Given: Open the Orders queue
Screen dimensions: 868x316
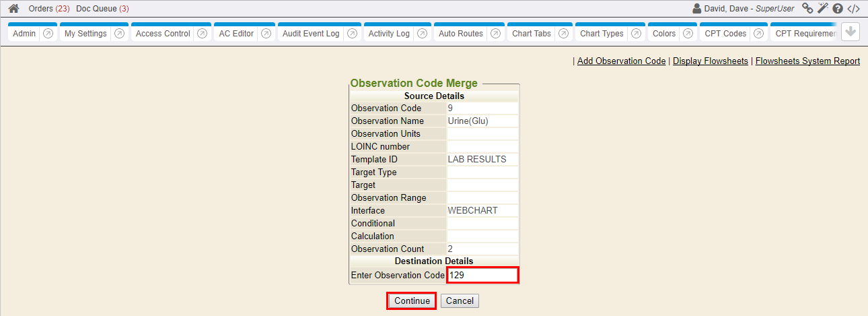Looking at the screenshot, I should point(48,9).
